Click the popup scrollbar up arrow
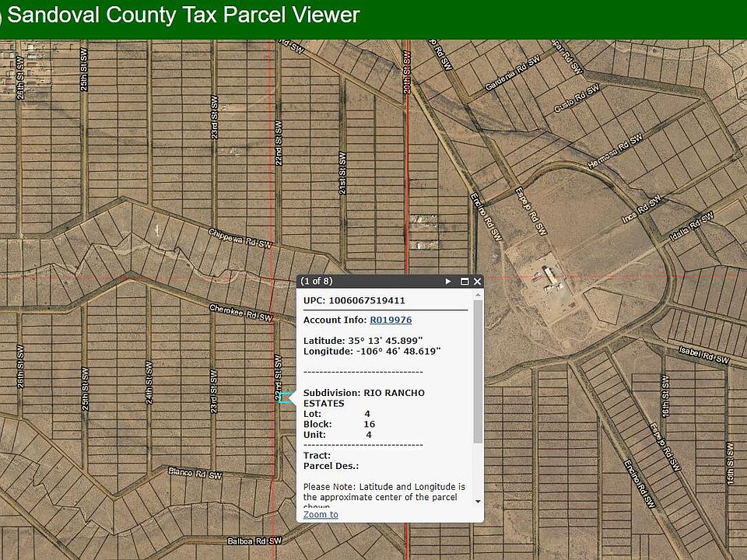This screenshot has width=747, height=560. [x=478, y=295]
